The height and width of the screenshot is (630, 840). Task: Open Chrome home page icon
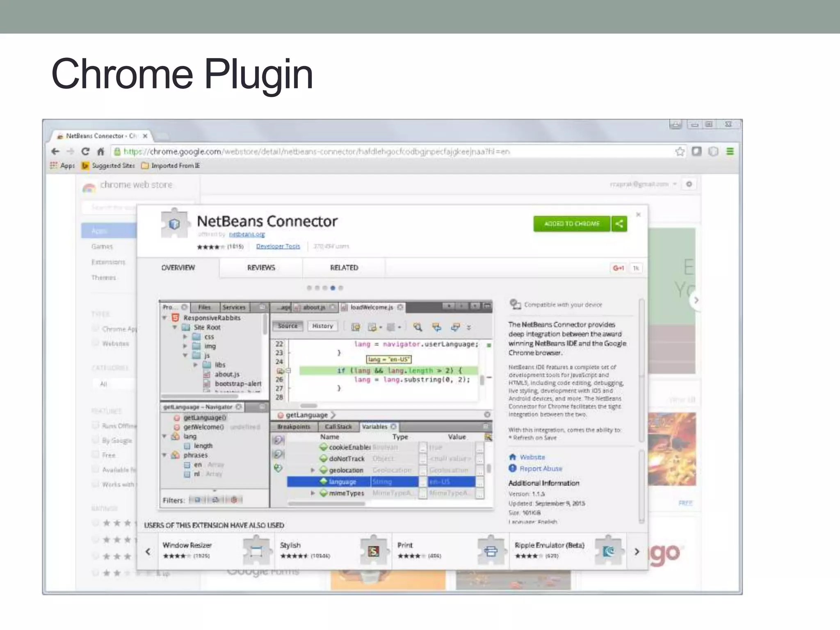(100, 152)
